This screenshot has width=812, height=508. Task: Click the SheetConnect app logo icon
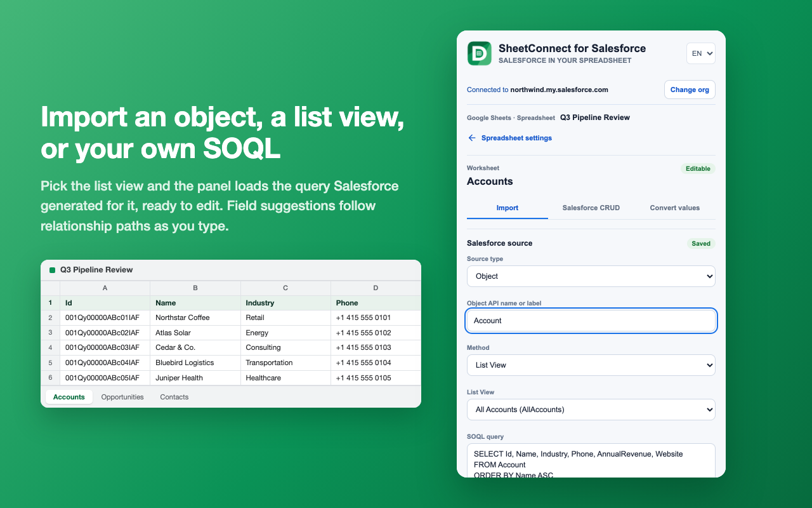click(480, 53)
